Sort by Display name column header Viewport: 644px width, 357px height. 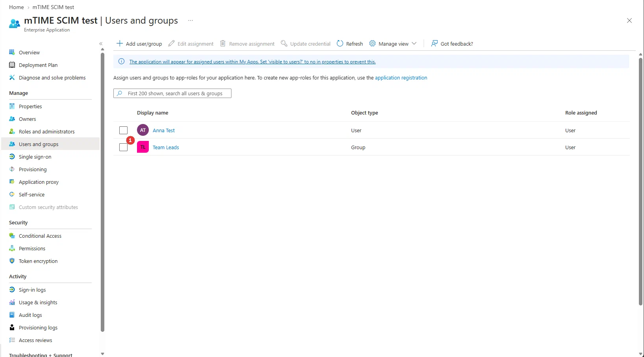pyautogui.click(x=152, y=113)
